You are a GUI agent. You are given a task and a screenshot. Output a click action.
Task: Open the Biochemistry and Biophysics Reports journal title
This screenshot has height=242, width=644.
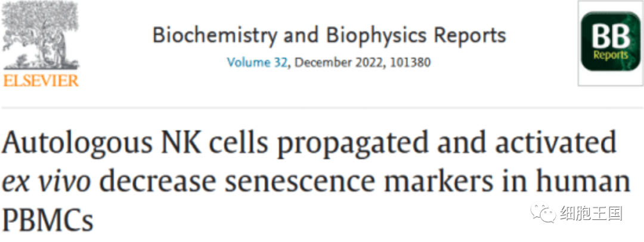(x=329, y=35)
